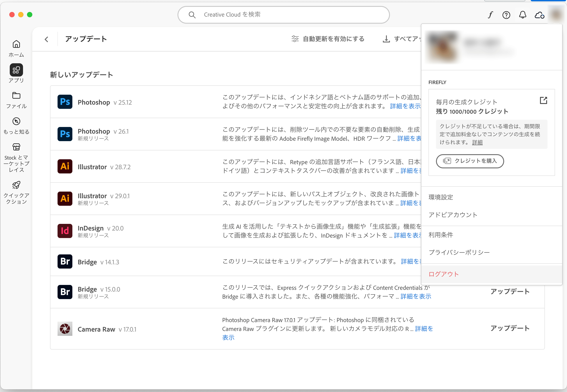
Task: Click the Bridge v 15.0.0 app icon
Action: pos(65,292)
